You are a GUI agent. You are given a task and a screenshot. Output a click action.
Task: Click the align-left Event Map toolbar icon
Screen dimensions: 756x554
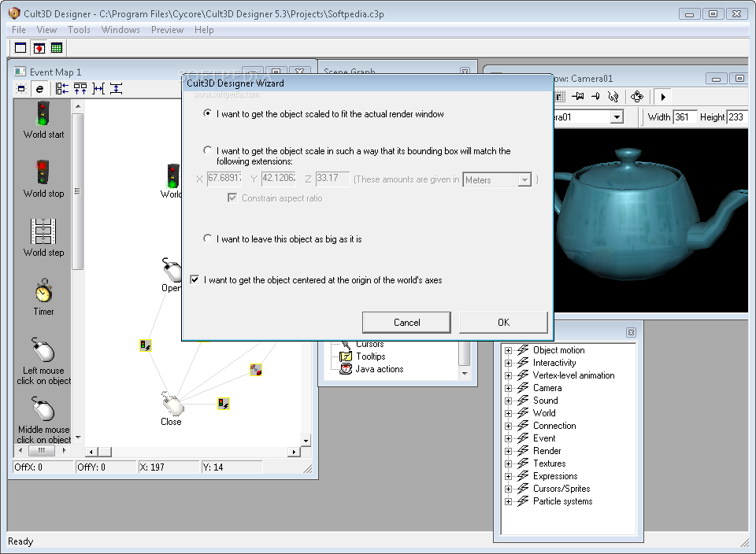coord(61,89)
